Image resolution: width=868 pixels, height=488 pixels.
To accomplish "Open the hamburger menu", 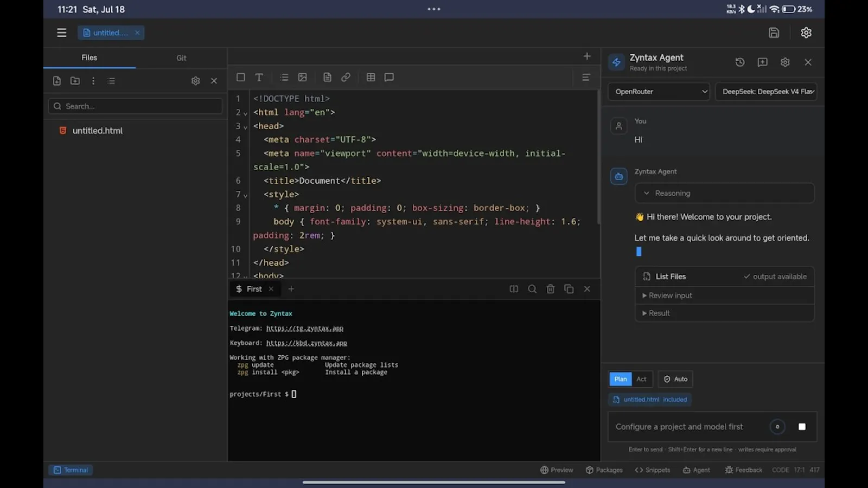I will coord(61,33).
